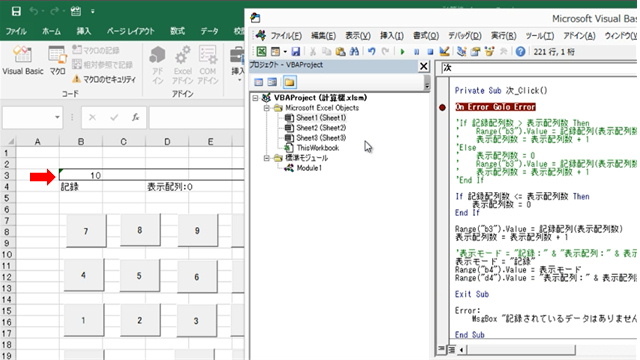The width and height of the screenshot is (640, 360).
Task: Open 編集(E) menu in VBA editor
Action: 323,36
